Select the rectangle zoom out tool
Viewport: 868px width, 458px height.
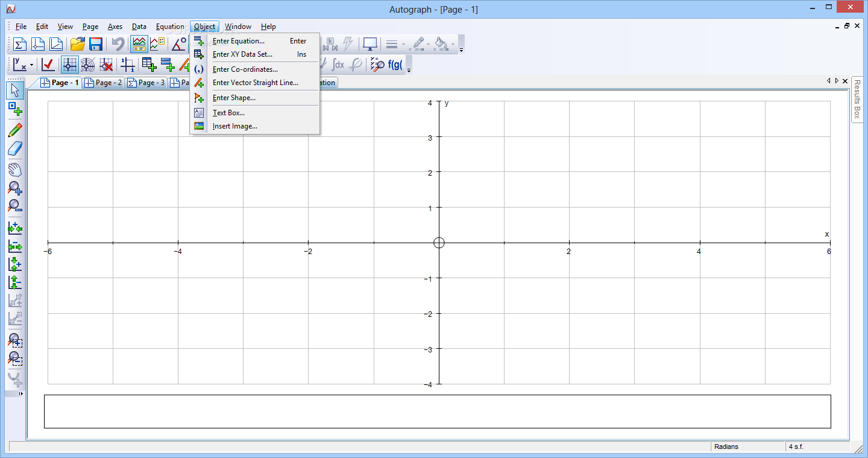click(15, 358)
